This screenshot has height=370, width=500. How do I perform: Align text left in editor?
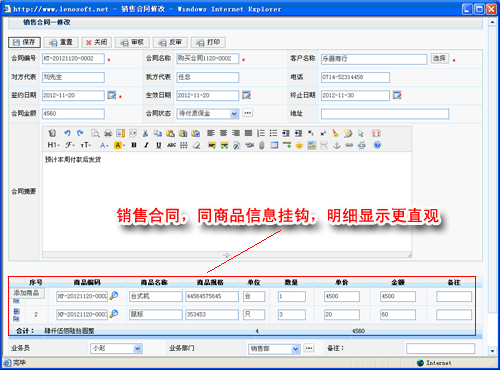pyautogui.click(x=211, y=133)
